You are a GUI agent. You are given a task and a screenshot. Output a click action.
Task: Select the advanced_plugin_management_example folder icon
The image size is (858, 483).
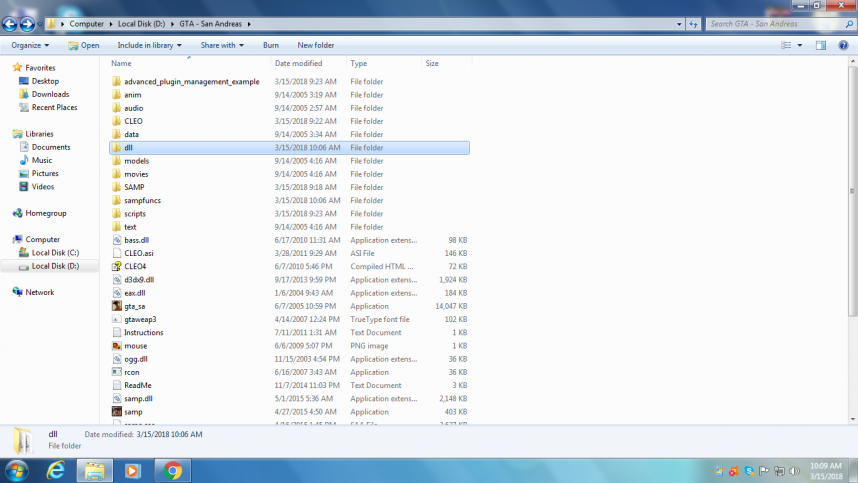[116, 82]
